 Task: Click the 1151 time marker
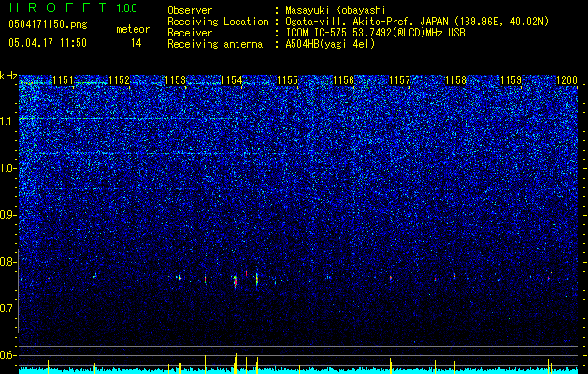63,80
